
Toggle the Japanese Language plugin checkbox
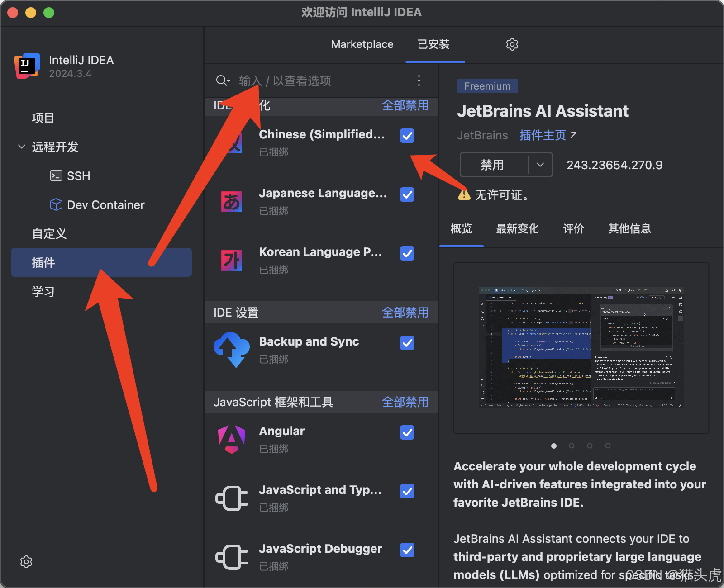[407, 194]
